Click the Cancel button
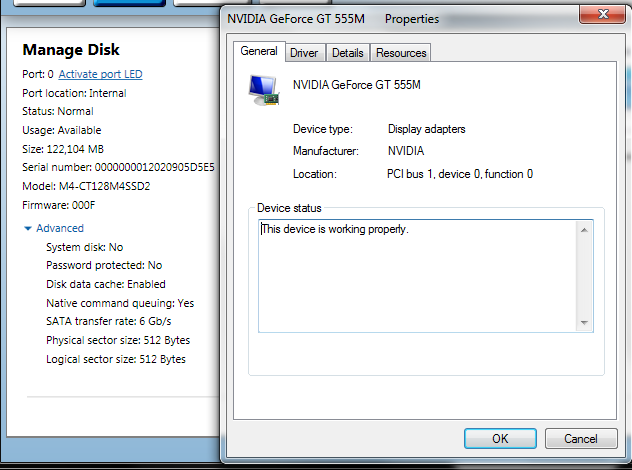This screenshot has height=470, width=632. pos(581,439)
